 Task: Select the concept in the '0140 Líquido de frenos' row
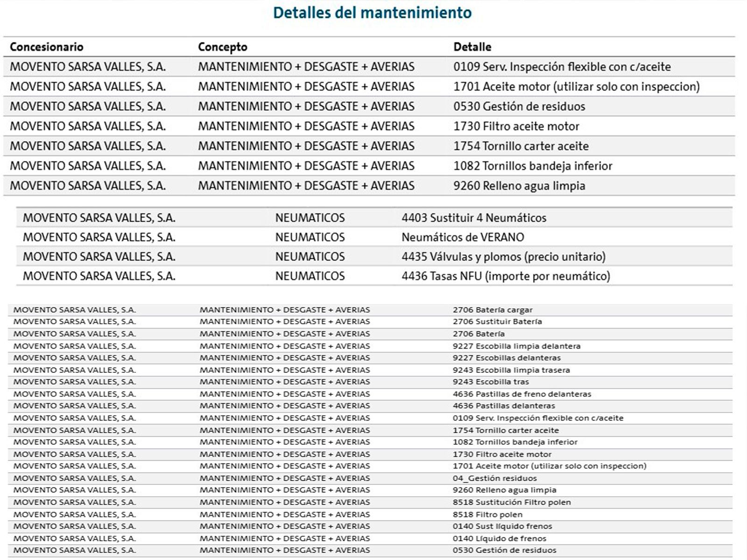[285, 539]
